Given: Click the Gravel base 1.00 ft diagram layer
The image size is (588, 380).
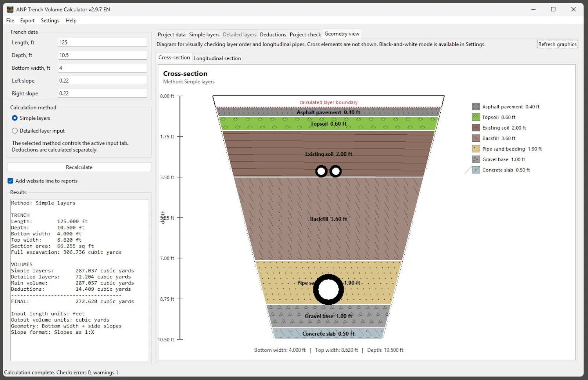Looking at the screenshot, I should [x=329, y=316].
